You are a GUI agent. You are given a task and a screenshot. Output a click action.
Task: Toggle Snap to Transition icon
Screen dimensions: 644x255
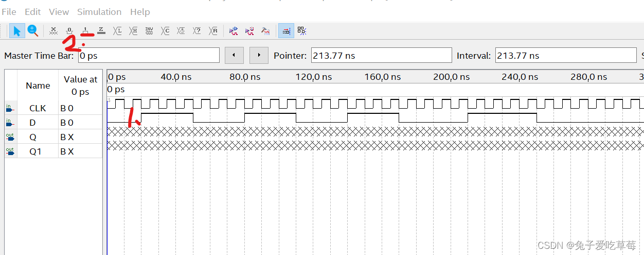click(302, 31)
